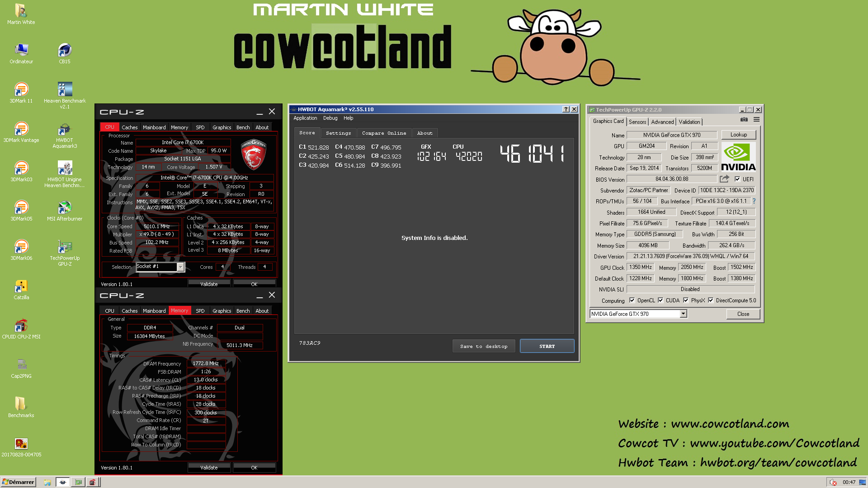Image resolution: width=868 pixels, height=488 pixels.
Task: Open CPUID CPU-Z MSI shortcut
Action: click(21, 328)
